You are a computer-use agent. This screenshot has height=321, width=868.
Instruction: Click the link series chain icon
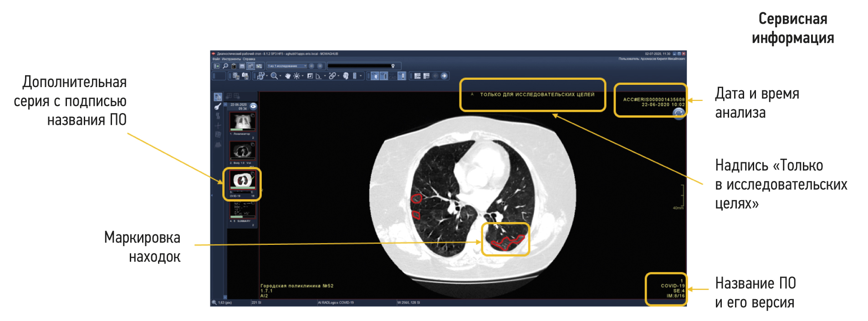[332, 76]
